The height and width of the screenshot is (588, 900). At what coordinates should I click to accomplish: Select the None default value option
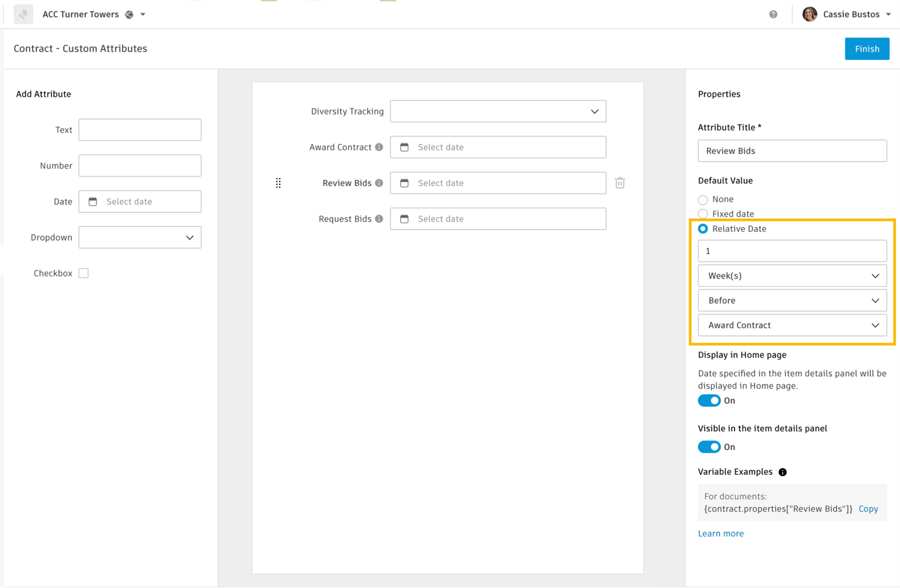click(703, 200)
